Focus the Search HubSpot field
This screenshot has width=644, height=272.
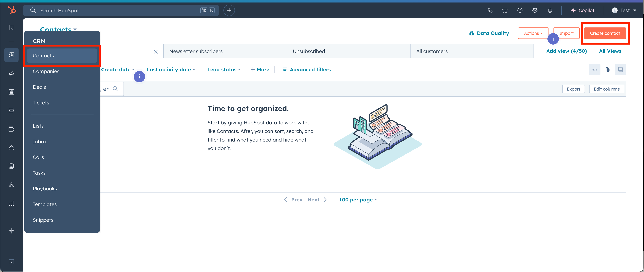(121, 10)
